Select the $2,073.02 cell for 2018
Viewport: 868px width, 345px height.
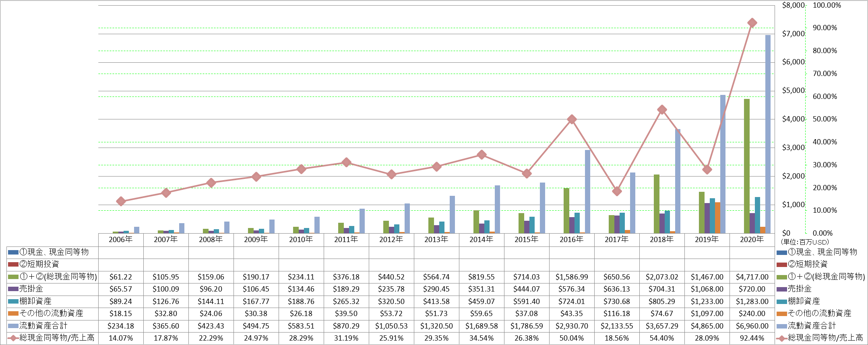662,277
